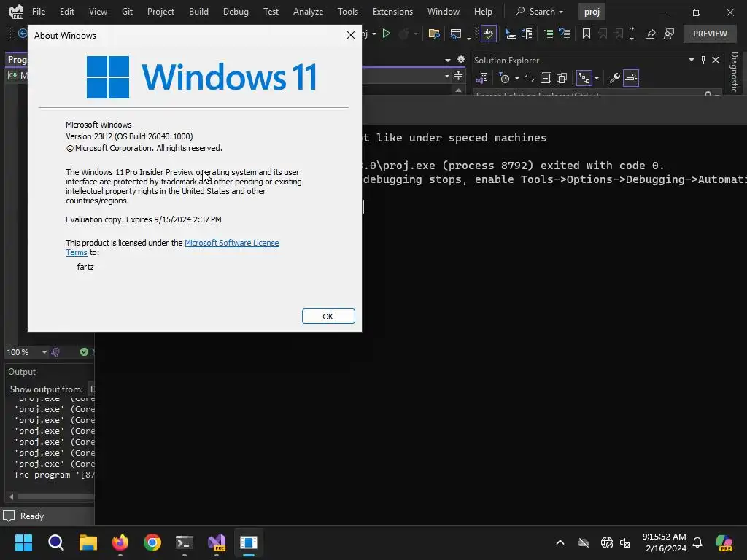The image size is (747, 560).
Task: Toggle Preview Selected Items in Solution Explorer
Action: coord(631,78)
